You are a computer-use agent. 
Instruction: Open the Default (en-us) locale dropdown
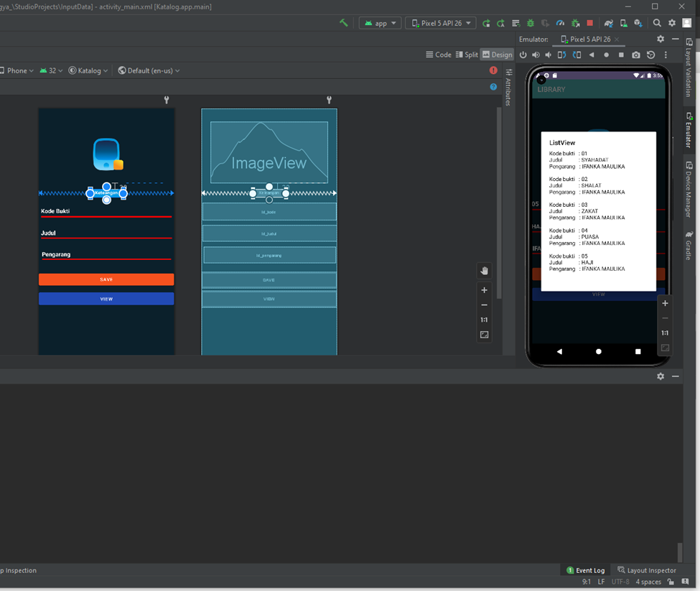149,70
